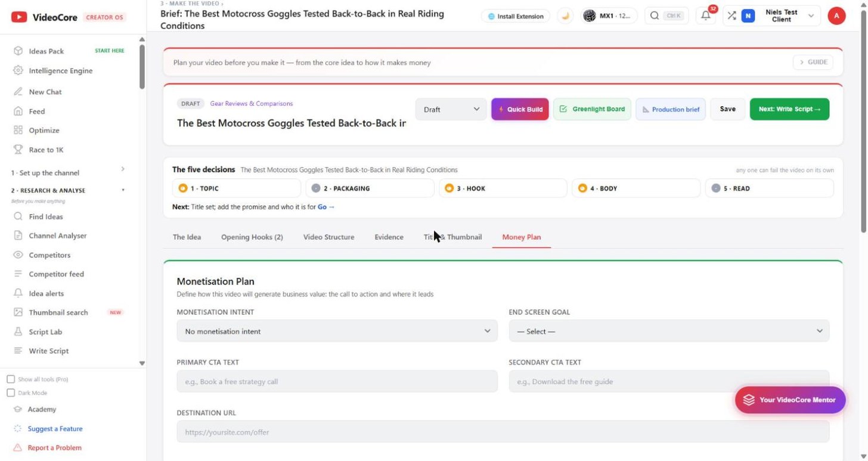Image resolution: width=868 pixels, height=461 pixels.
Task: Open Competitors eye icon
Action: (x=18, y=255)
